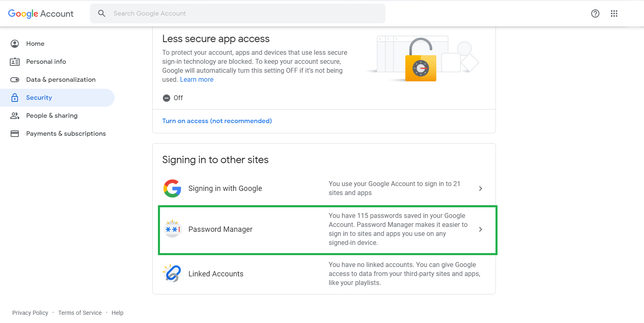Click the Password Manager asterisk icon
Screen dimensions: 644x323
(x=172, y=229)
